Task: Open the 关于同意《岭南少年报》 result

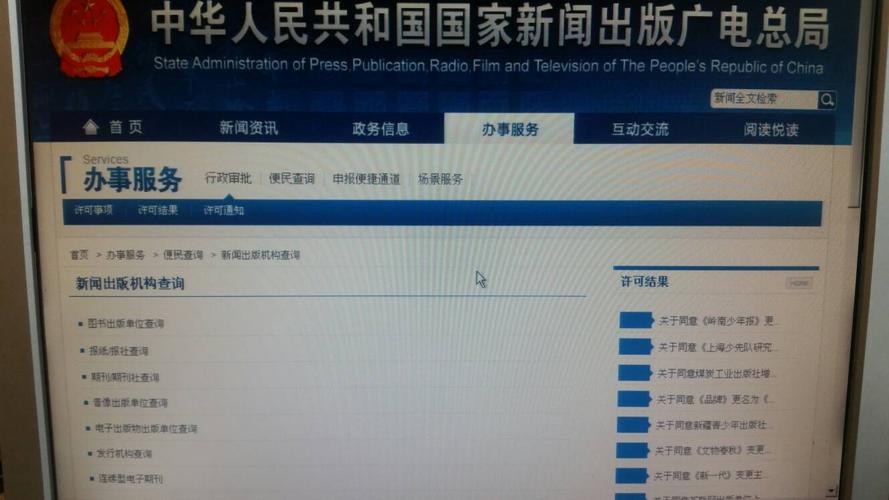Action: (717, 321)
